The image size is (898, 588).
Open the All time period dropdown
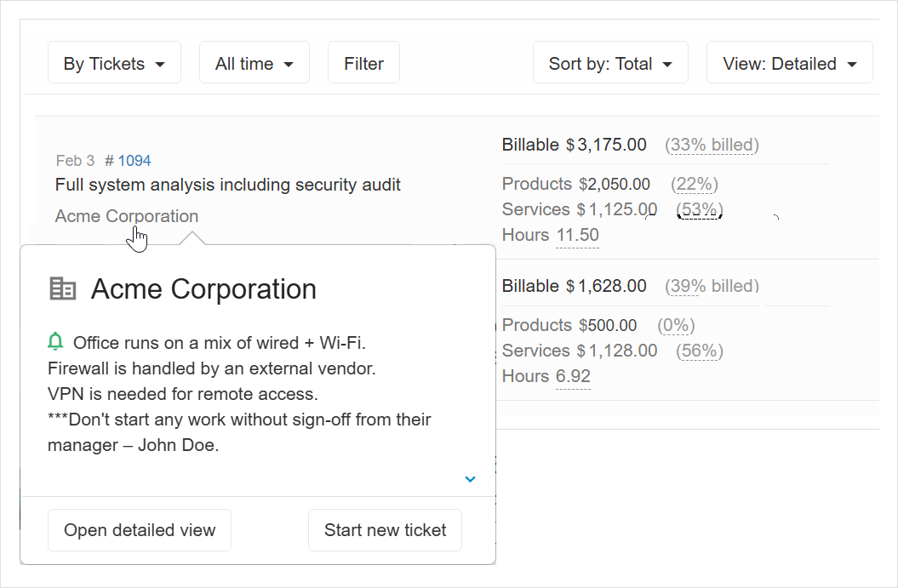[x=255, y=62]
